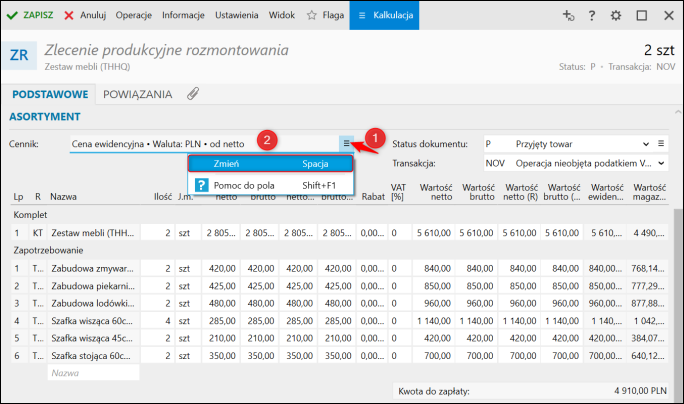This screenshot has width=684, height=404.
Task: Click the Wartość netto (R) column header
Action: point(520,192)
